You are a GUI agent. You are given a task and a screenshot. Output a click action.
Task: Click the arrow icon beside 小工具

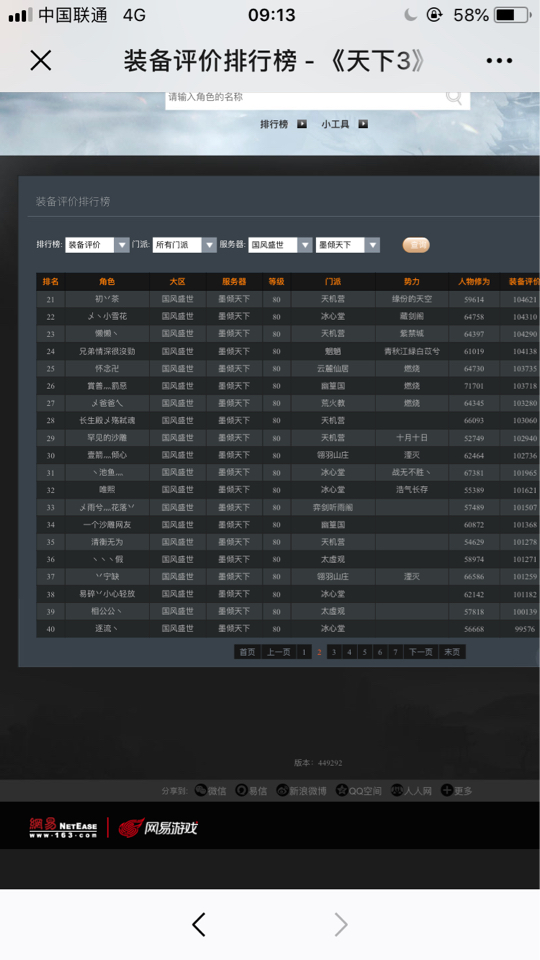pos(363,124)
